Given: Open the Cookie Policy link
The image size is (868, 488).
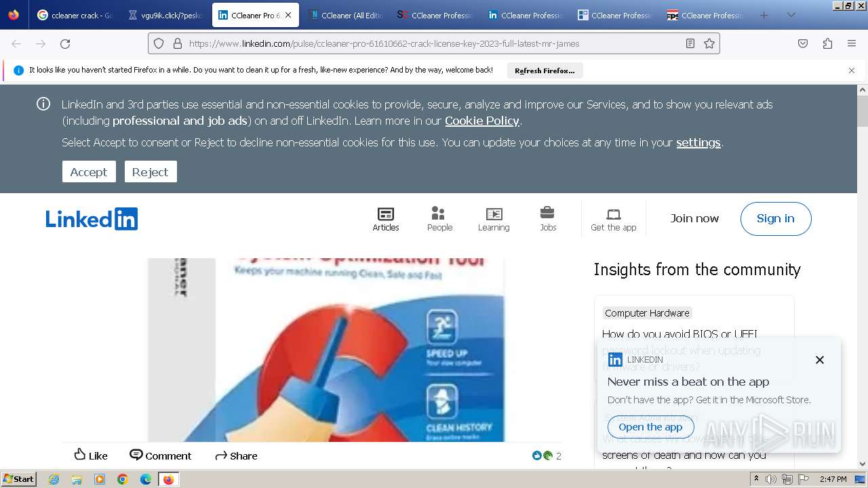Looking at the screenshot, I should 482,121.
